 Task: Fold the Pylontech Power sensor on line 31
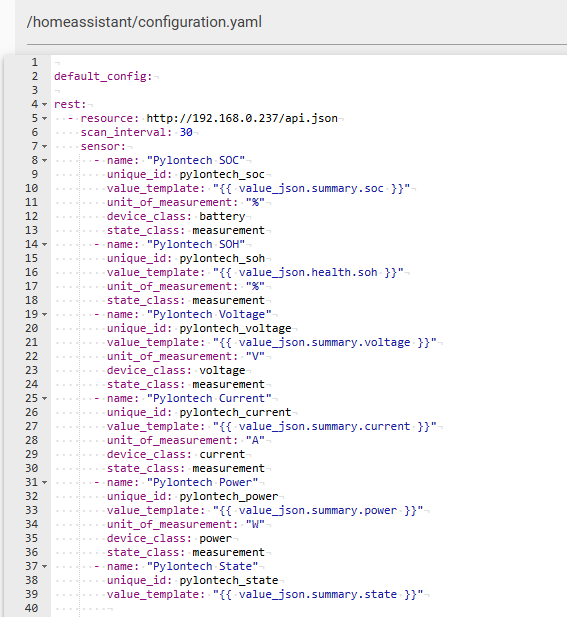click(x=44, y=482)
